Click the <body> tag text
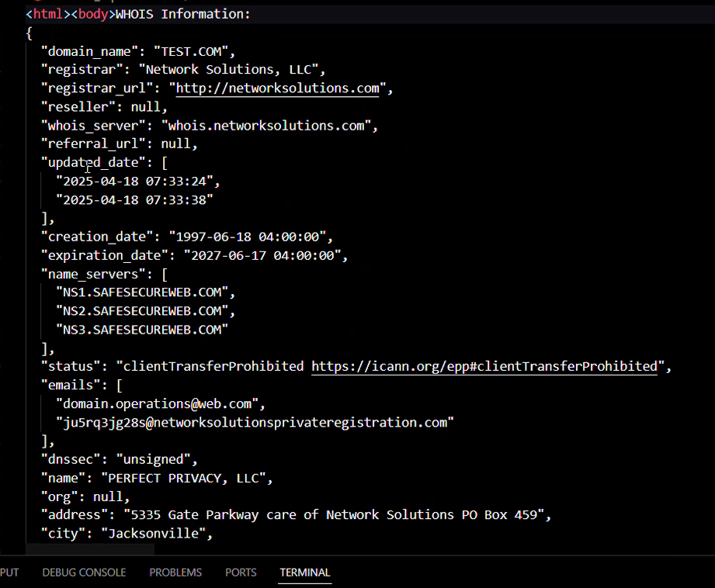The height and width of the screenshot is (588, 715). point(93,14)
